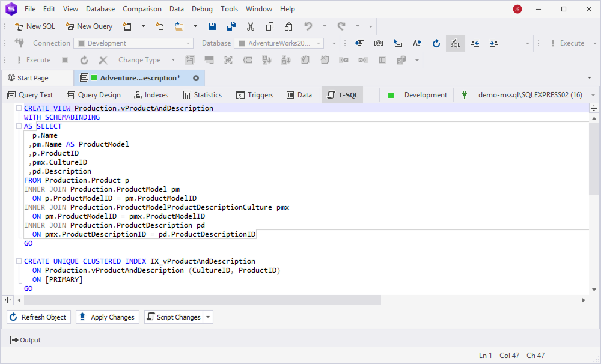
Task: Click the go-to-definition cursor icon
Action: [398, 43]
